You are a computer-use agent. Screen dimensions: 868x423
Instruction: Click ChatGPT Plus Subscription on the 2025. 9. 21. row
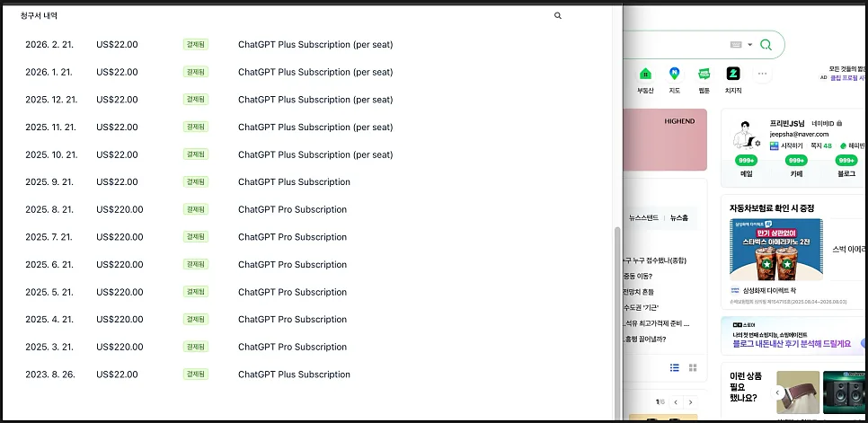click(294, 182)
